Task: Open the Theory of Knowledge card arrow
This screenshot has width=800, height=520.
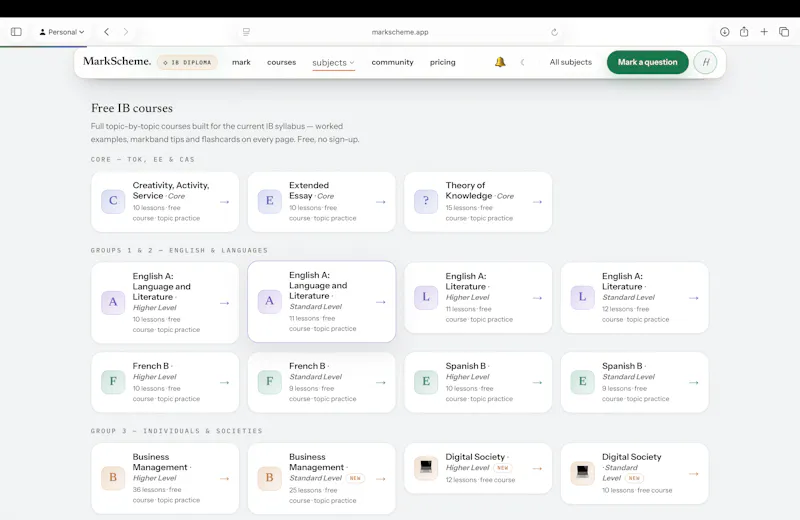Action: (537, 202)
